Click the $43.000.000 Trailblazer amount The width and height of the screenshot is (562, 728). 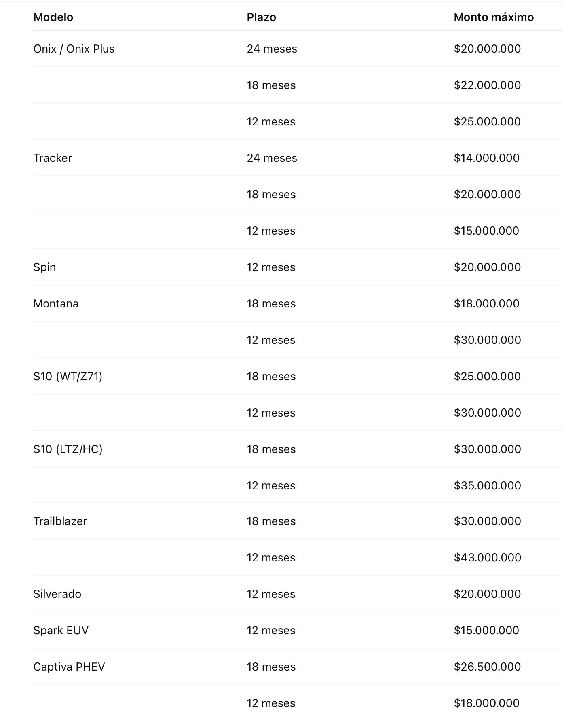[487, 558]
